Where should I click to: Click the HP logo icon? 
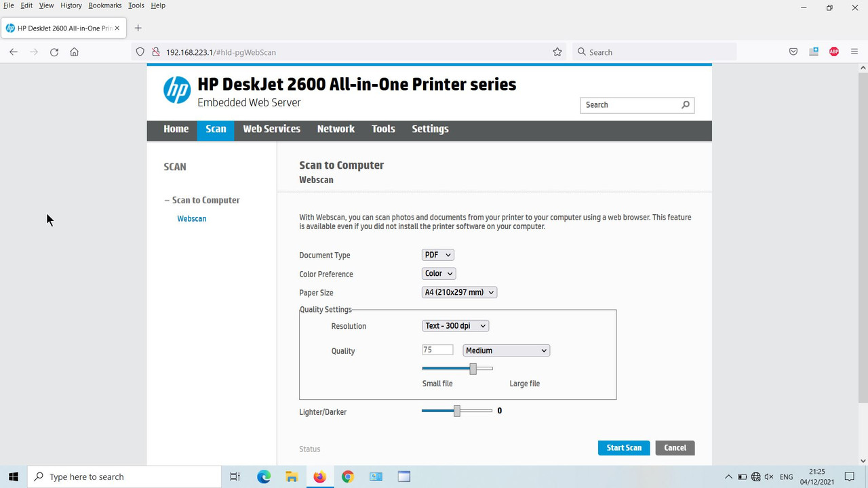point(177,90)
